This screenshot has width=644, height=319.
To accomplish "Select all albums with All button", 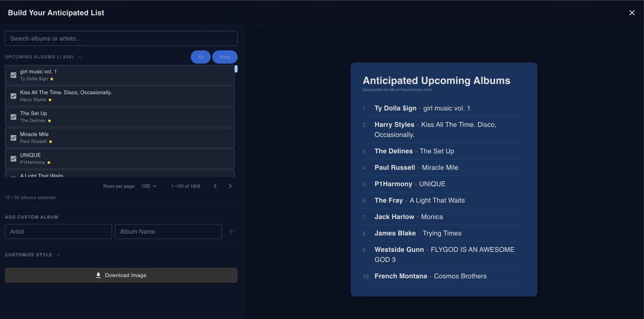I will click(201, 57).
